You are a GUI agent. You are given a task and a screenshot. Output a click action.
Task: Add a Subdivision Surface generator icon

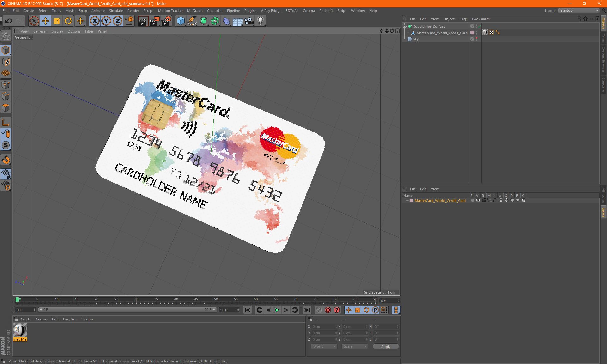pyautogui.click(x=204, y=21)
